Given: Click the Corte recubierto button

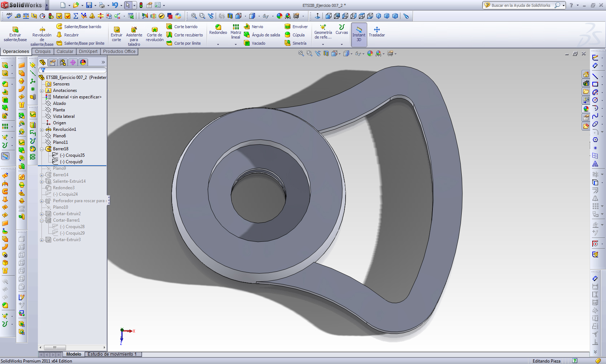Looking at the screenshot, I should point(185,35).
